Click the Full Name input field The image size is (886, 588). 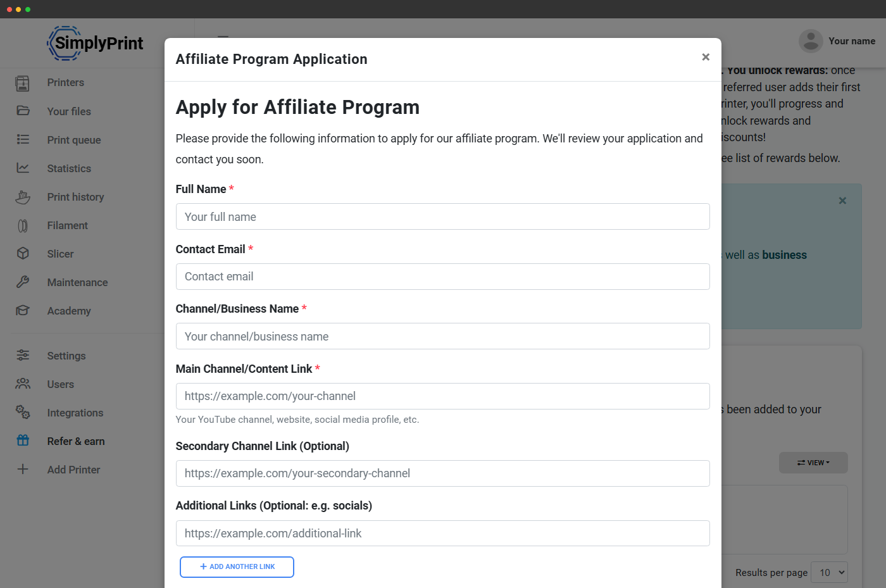(x=442, y=216)
